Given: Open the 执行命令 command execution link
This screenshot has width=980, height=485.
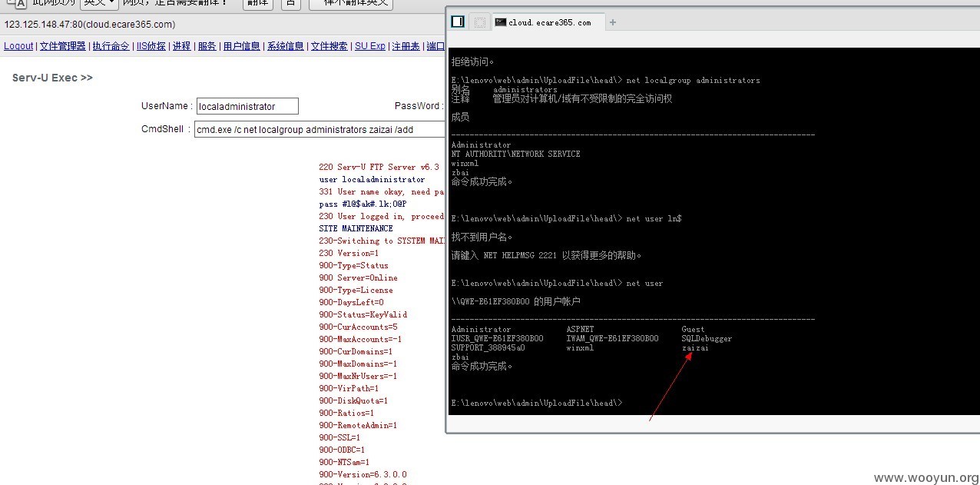Looking at the screenshot, I should [111, 46].
